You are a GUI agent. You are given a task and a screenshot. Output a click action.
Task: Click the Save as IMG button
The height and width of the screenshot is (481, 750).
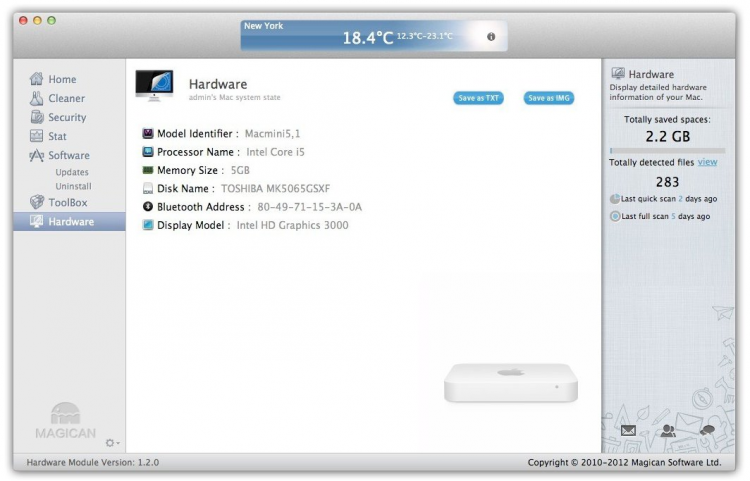pos(549,98)
